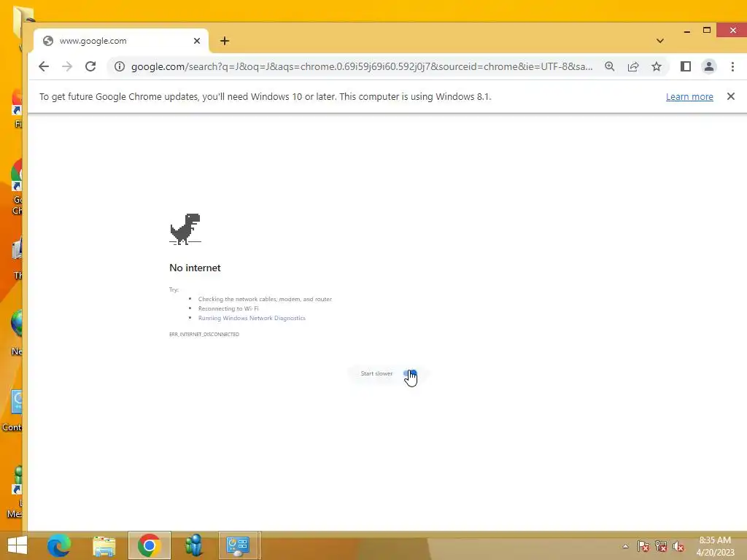The image size is (747, 560).
Task: Open a new tab with plus button
Action: coord(225,41)
